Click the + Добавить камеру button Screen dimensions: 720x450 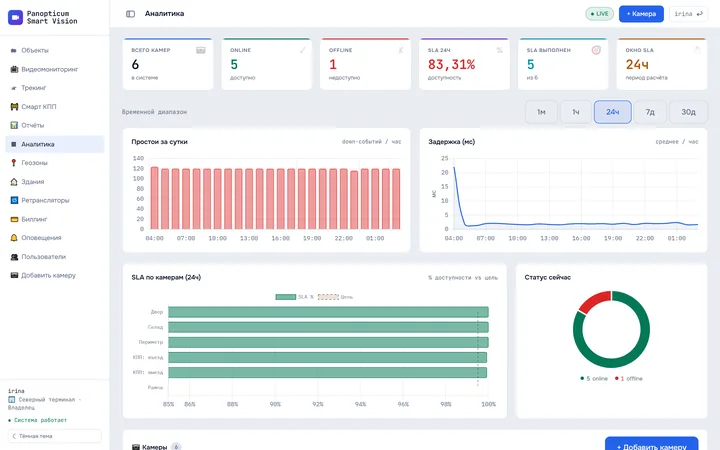651,446
